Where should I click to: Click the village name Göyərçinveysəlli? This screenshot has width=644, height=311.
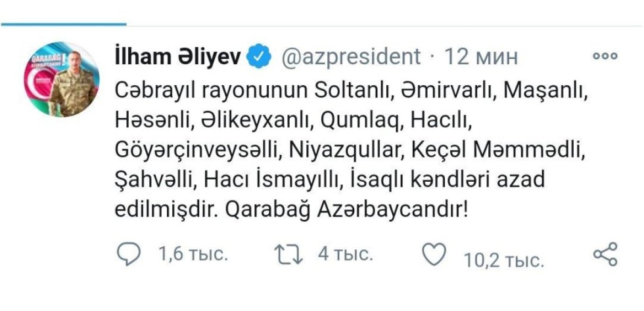click(199, 152)
